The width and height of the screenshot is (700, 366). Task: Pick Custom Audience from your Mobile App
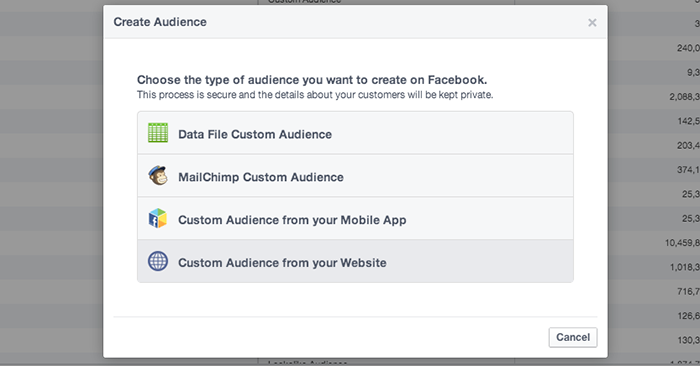(x=355, y=219)
